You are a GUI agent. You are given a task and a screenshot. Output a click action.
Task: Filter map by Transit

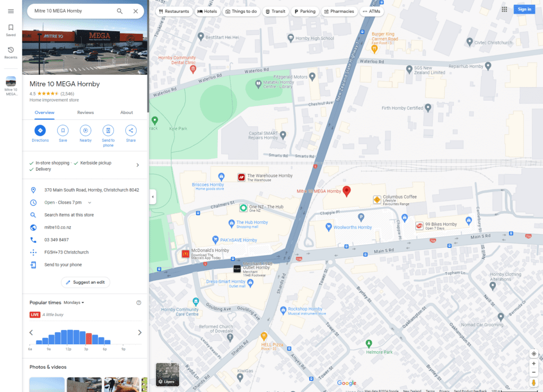[x=276, y=12]
